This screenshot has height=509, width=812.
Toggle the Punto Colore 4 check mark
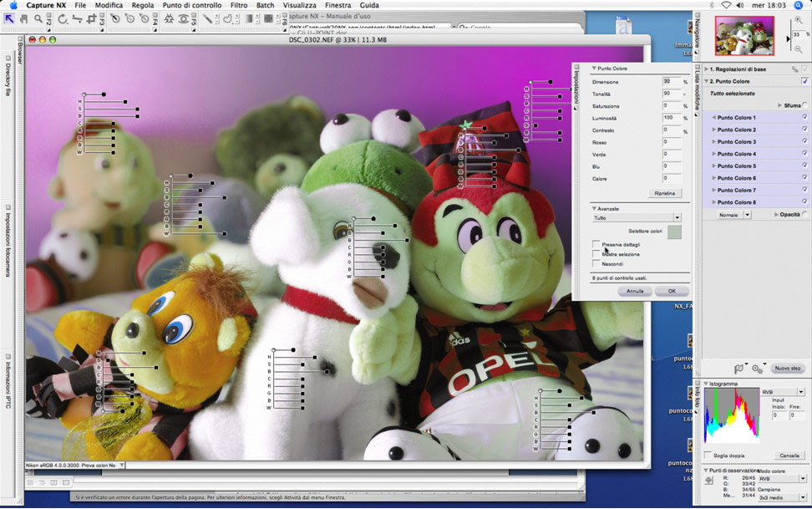(804, 154)
